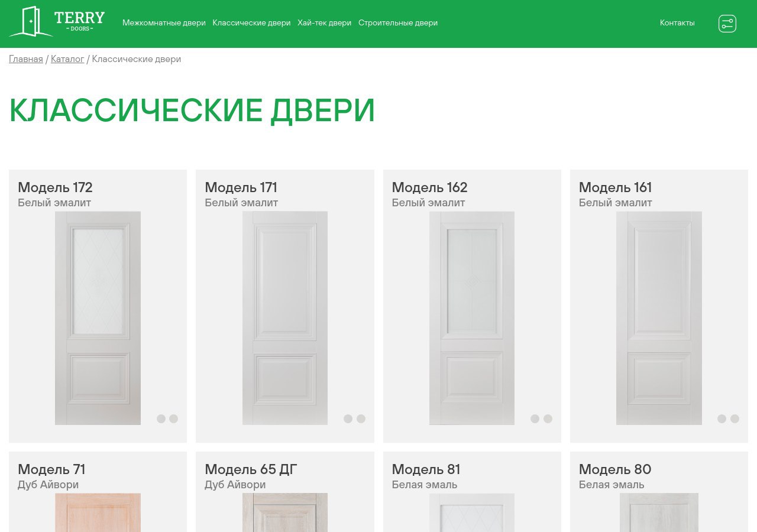757x532 pixels.
Task: Open the Модель 80 title
Action: tap(615, 469)
